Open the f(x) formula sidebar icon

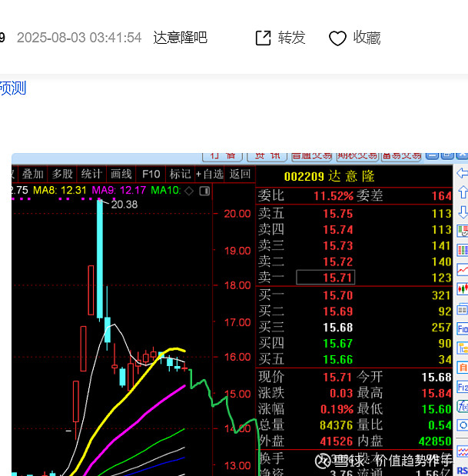(463, 406)
